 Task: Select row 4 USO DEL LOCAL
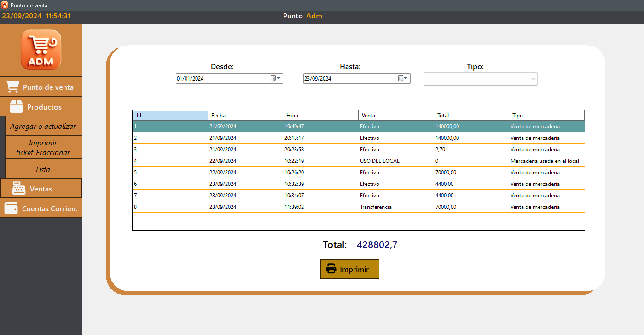[358, 161]
